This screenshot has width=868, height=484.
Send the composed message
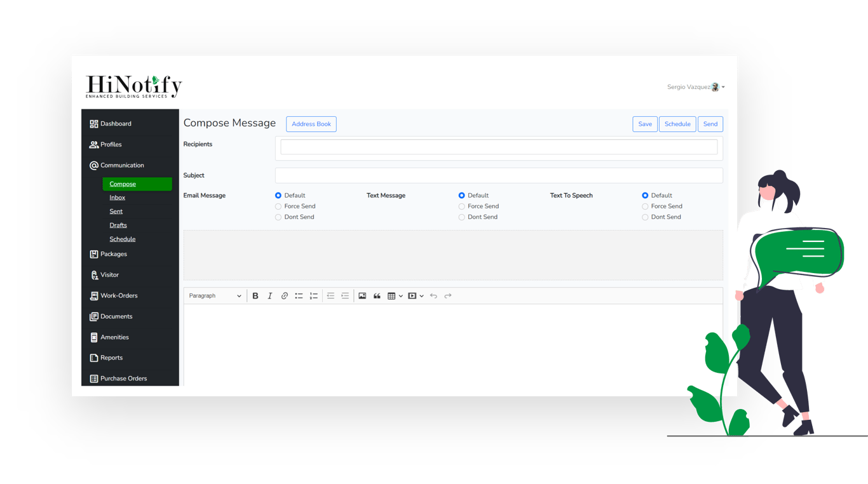[710, 124]
